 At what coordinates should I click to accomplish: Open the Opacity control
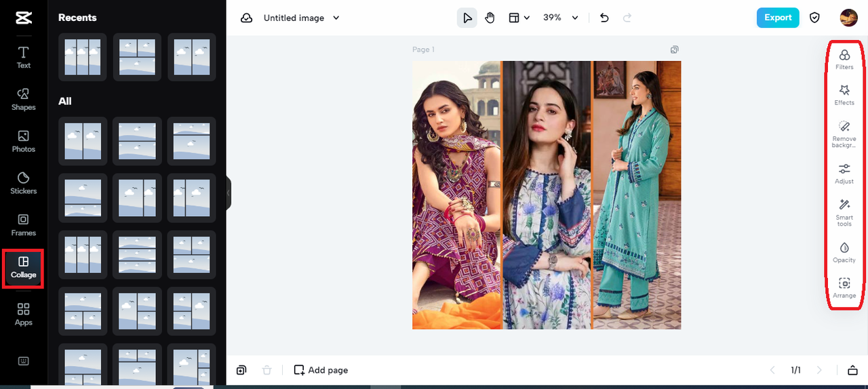[844, 252]
